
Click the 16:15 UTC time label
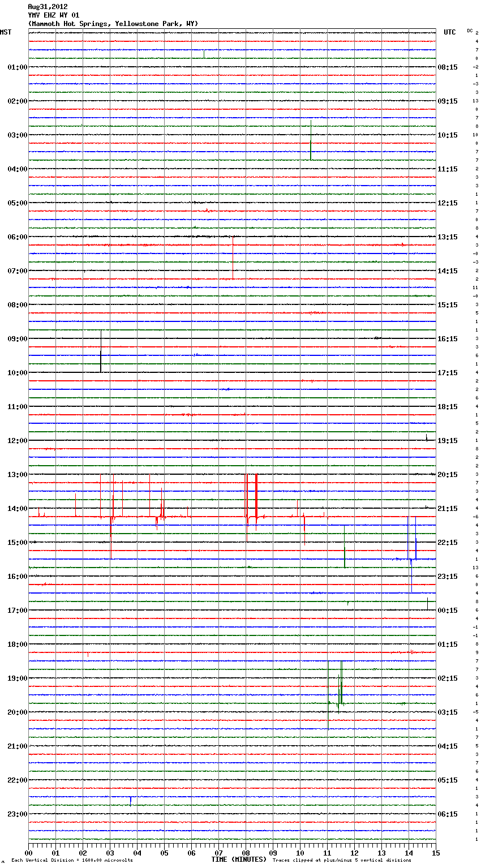click(x=448, y=339)
